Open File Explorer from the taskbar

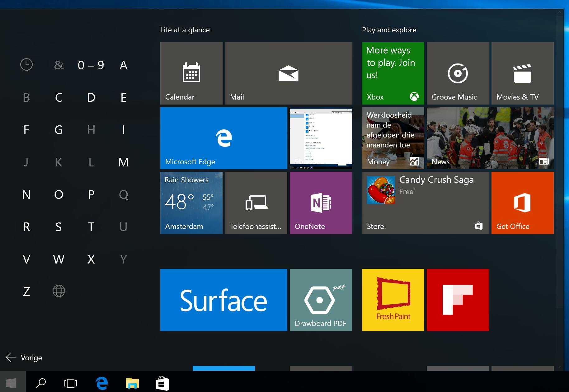coord(132,383)
